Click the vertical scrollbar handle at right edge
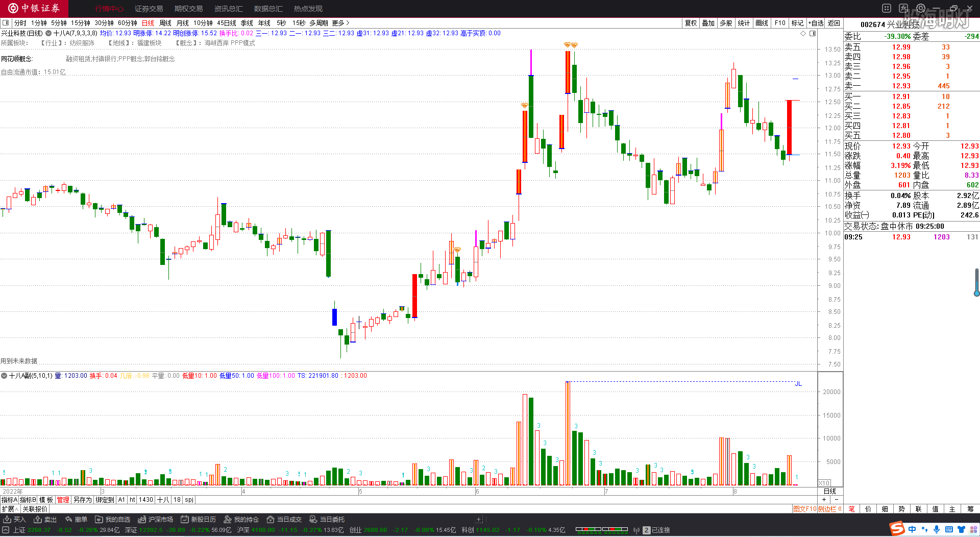Screen dimensions: 980x537 click(x=976, y=282)
